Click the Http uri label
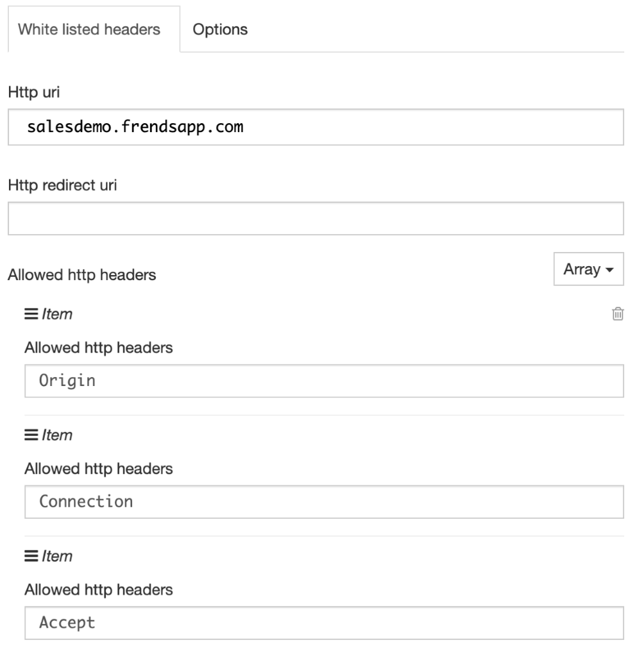 tap(34, 92)
